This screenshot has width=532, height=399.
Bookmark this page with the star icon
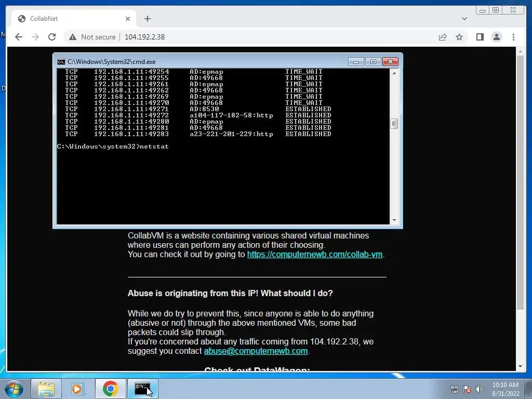coord(459,37)
